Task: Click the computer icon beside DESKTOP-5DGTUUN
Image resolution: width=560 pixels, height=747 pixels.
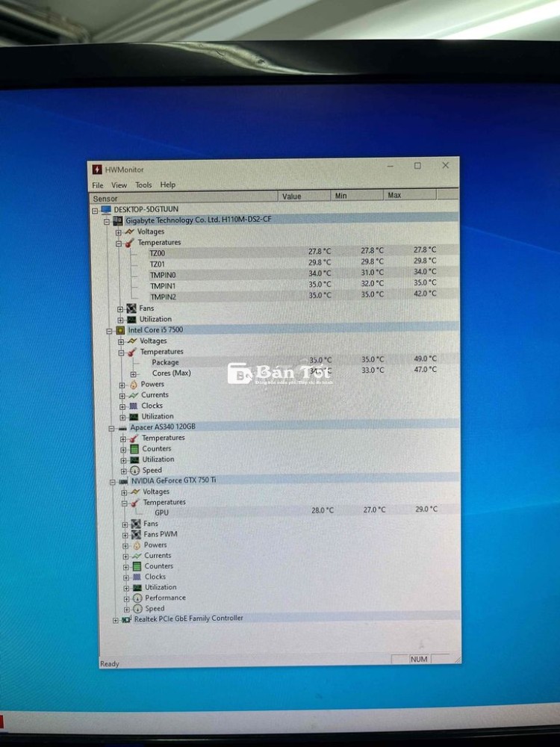Action: [x=106, y=210]
